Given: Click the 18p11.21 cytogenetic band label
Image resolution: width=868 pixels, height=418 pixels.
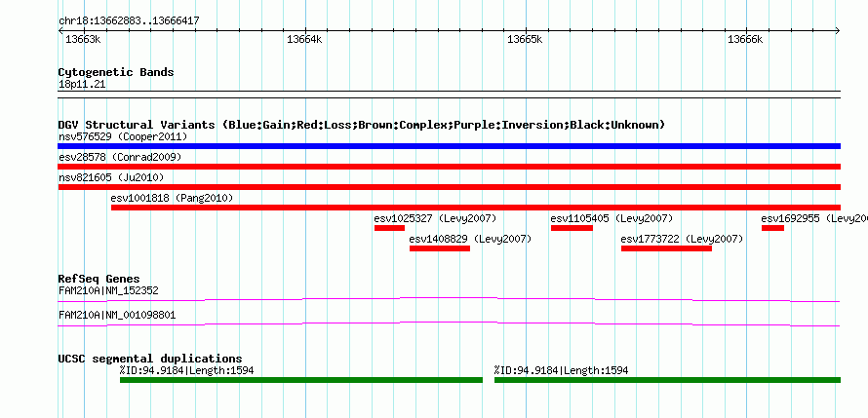Looking at the screenshot, I should pos(82,85).
